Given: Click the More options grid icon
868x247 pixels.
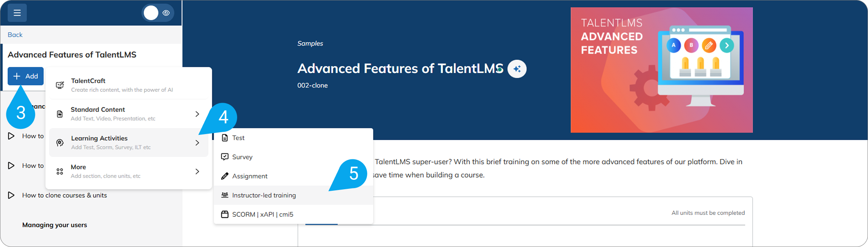Looking at the screenshot, I should pyautogui.click(x=60, y=171).
